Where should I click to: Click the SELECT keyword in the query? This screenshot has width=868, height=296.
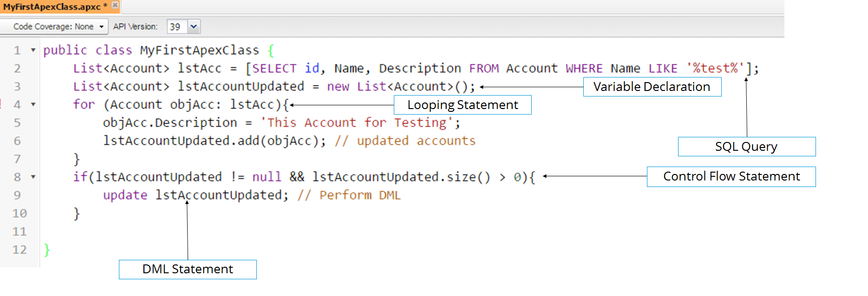(x=274, y=68)
